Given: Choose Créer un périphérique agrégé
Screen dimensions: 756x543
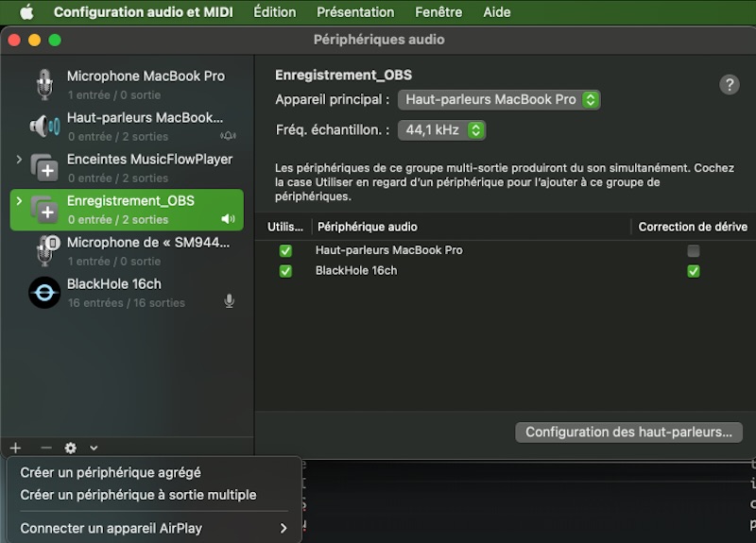Looking at the screenshot, I should [111, 472].
